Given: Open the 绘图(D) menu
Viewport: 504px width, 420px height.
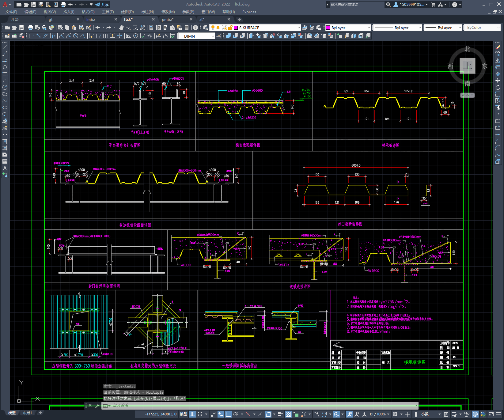Looking at the screenshot, I should [127, 12].
